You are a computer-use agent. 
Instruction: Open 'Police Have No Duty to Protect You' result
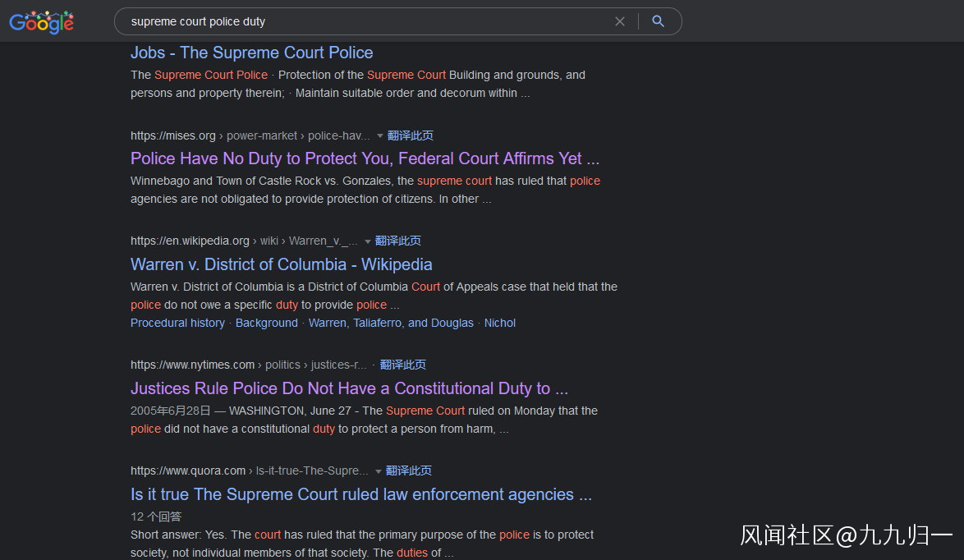[365, 158]
